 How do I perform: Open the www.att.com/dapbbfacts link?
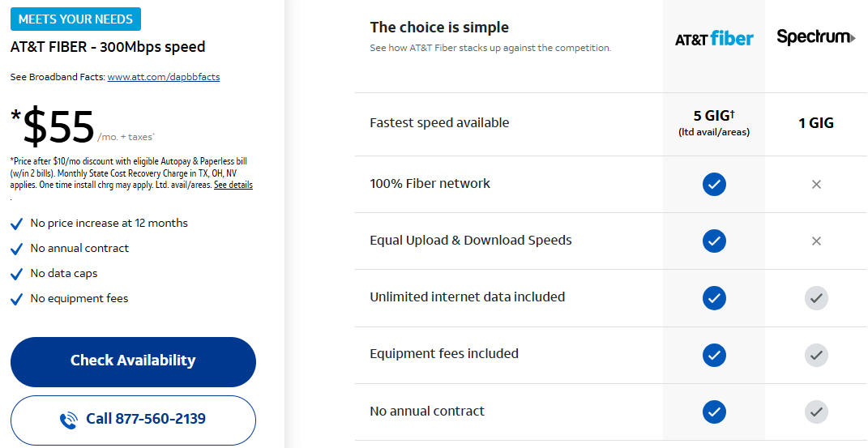[x=163, y=77]
